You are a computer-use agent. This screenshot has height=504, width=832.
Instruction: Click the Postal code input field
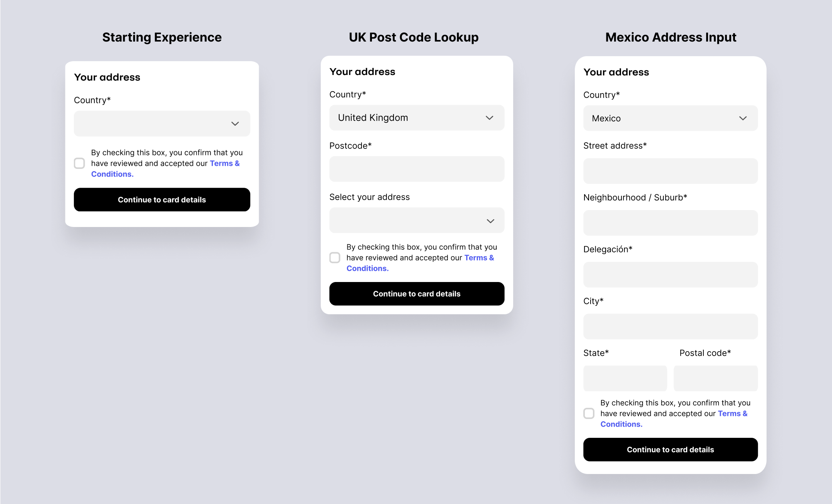[715, 379]
